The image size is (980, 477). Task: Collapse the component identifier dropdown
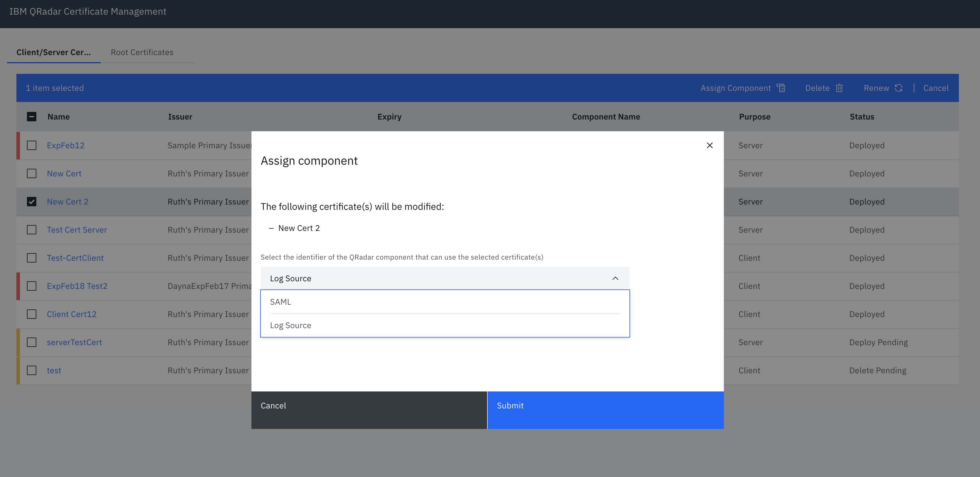[615, 278]
